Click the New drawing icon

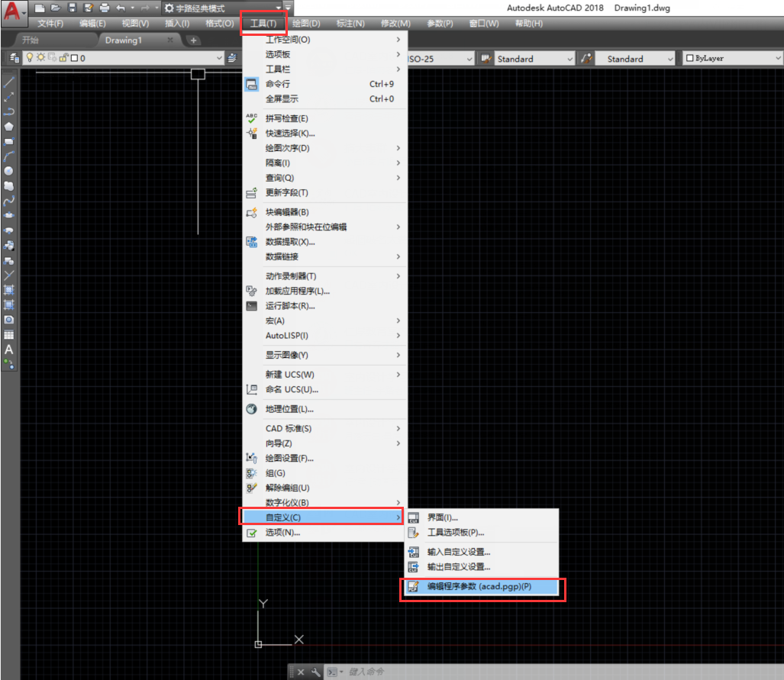(40, 8)
